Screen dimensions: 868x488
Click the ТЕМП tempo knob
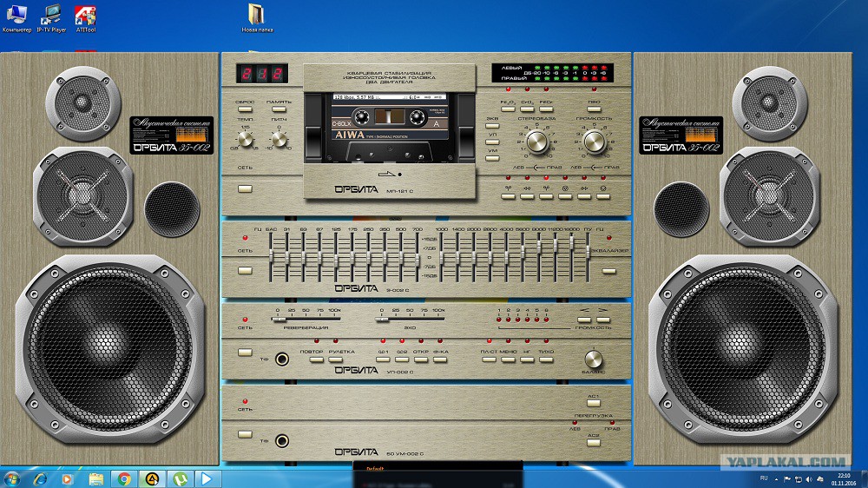(x=246, y=139)
